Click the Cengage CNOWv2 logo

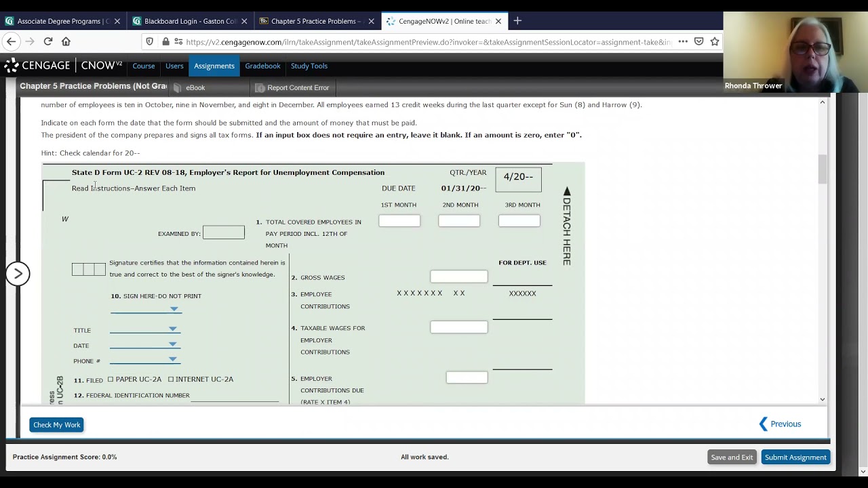(63, 66)
